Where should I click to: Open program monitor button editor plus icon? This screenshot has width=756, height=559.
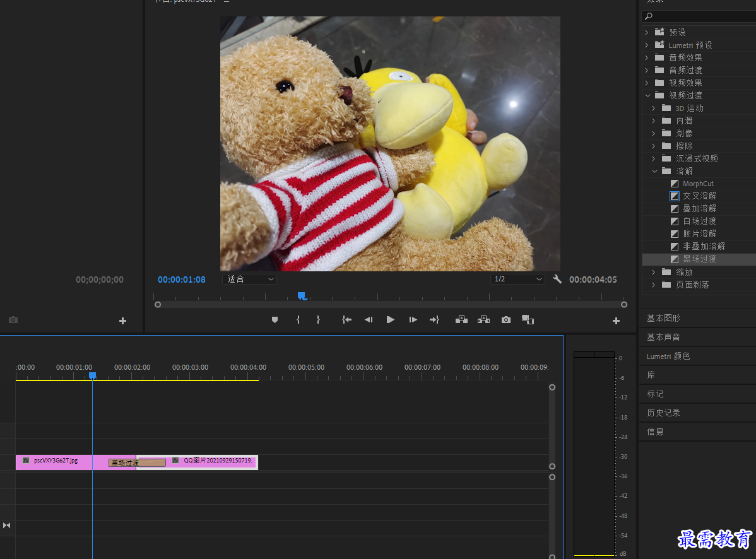(x=616, y=321)
